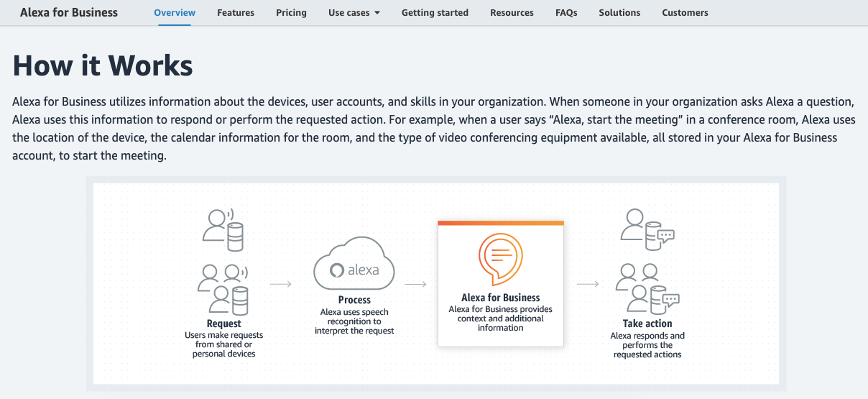
Task: Go to the Resources tab
Action: 512,12
